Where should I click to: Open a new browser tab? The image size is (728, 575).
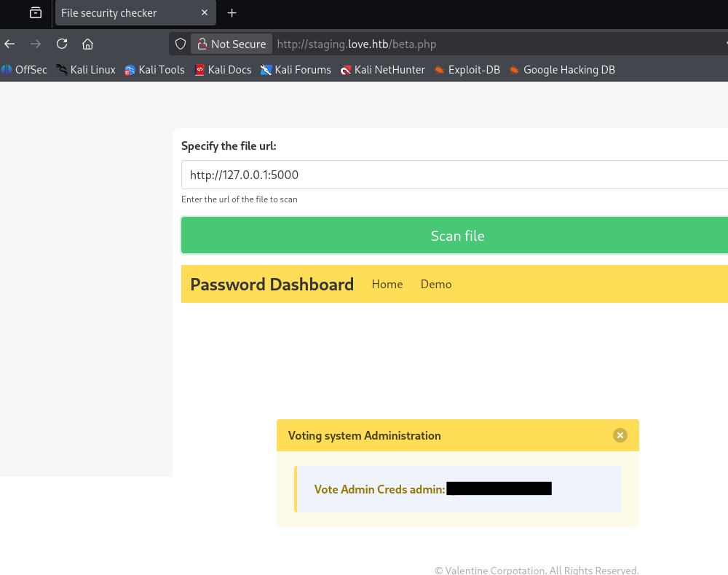(x=232, y=13)
